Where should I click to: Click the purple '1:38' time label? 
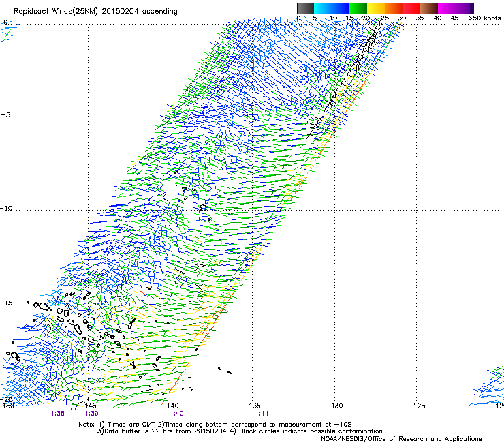click(57, 414)
